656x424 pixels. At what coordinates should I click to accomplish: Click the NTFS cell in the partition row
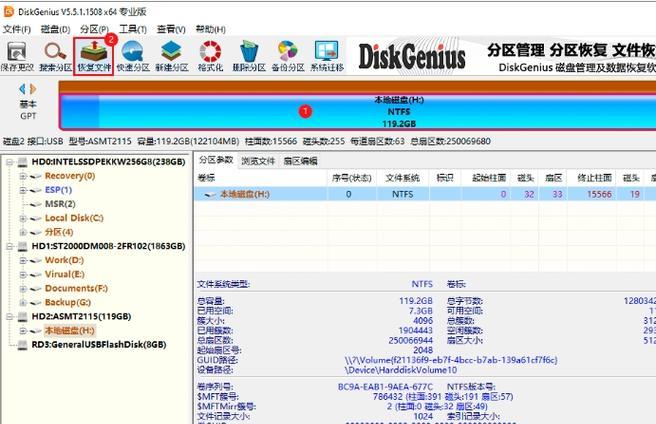402,194
